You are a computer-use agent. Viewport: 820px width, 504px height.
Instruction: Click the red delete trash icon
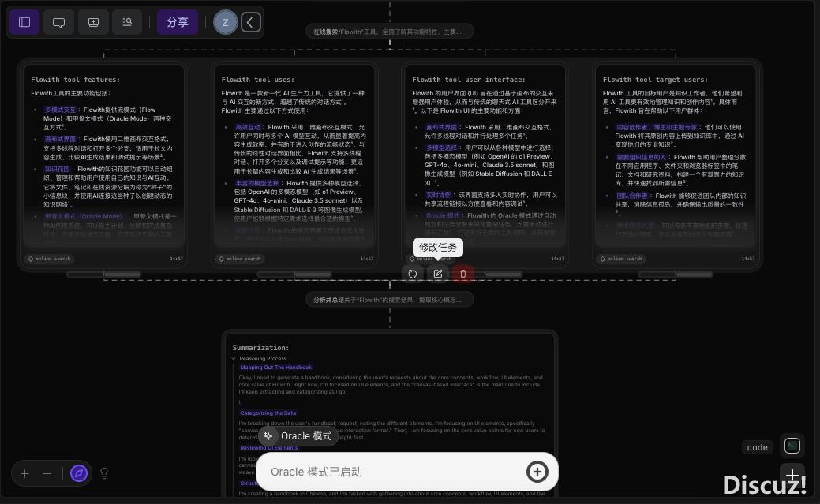pos(462,274)
